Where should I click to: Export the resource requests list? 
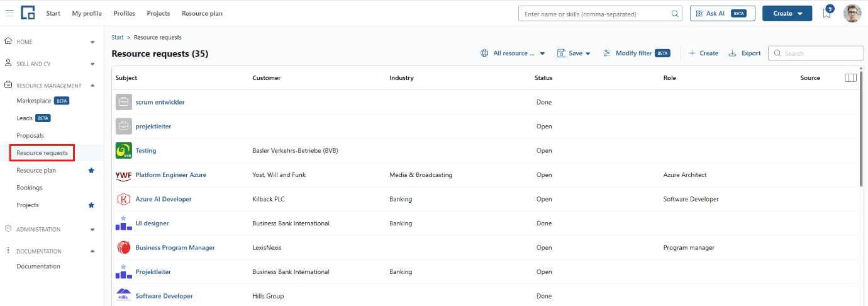coord(745,54)
